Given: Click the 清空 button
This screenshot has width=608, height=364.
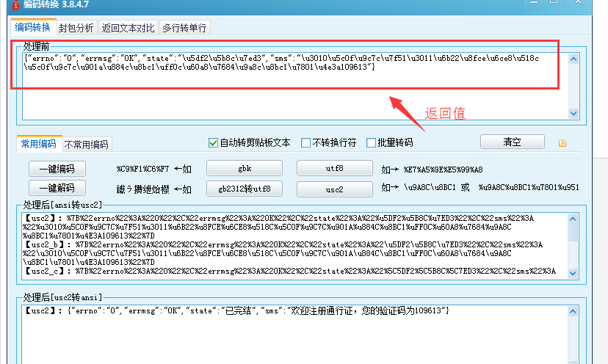Looking at the screenshot, I should coord(513,142).
